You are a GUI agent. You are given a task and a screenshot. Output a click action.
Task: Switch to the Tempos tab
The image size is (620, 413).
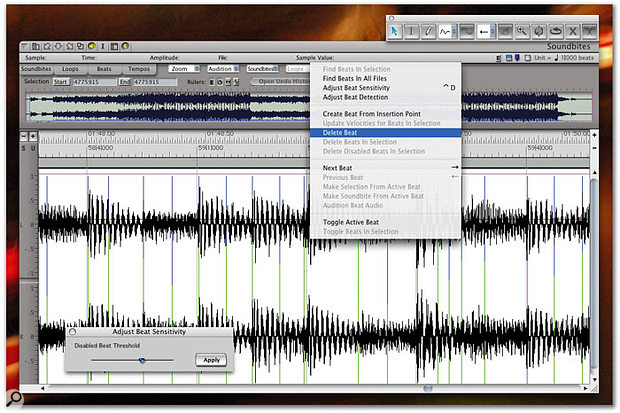point(139,69)
